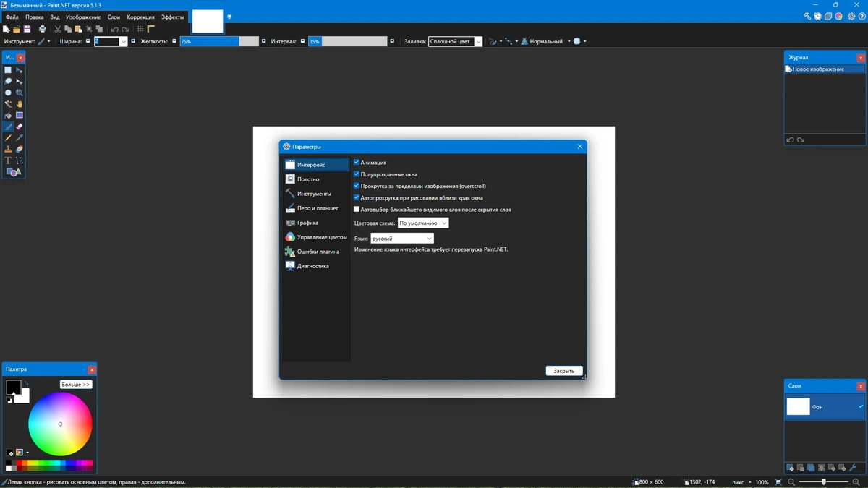Select the Recolor tool
This screenshot has width=868, height=488.
pyautogui.click(x=20, y=149)
